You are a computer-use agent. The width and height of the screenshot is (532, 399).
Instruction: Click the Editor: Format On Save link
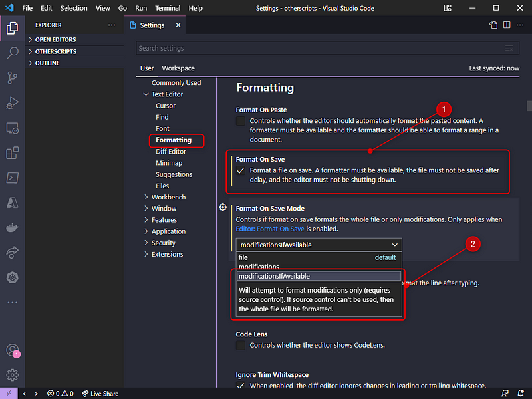(270, 229)
